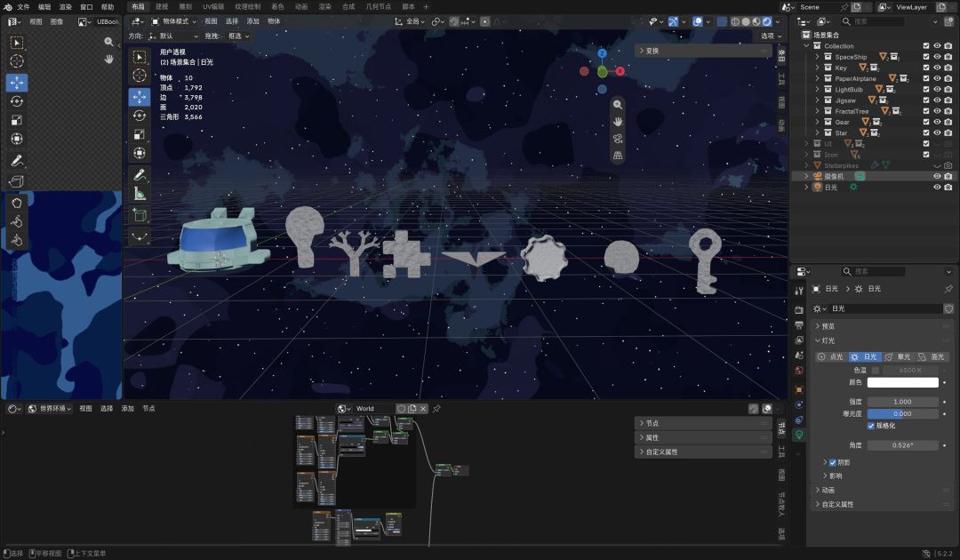Open the 物体模式 mode dropdown
The image size is (960, 560).
pos(174,21)
